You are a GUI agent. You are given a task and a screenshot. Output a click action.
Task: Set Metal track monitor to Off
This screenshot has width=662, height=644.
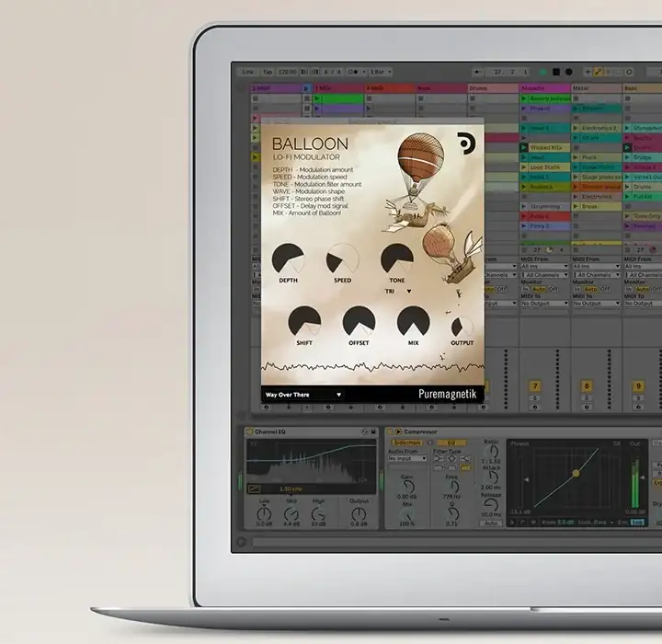pos(605,289)
